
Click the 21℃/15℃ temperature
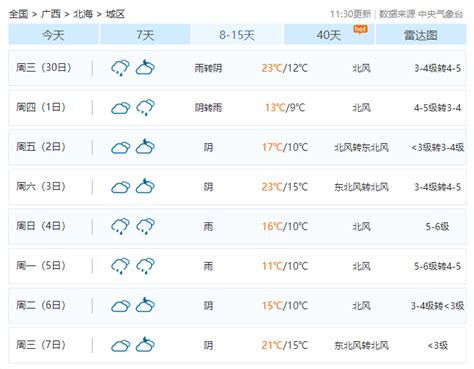click(x=285, y=346)
